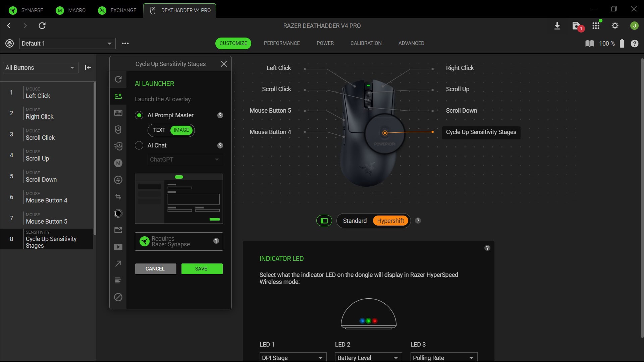Switch to the MACRO tab

(x=71, y=10)
